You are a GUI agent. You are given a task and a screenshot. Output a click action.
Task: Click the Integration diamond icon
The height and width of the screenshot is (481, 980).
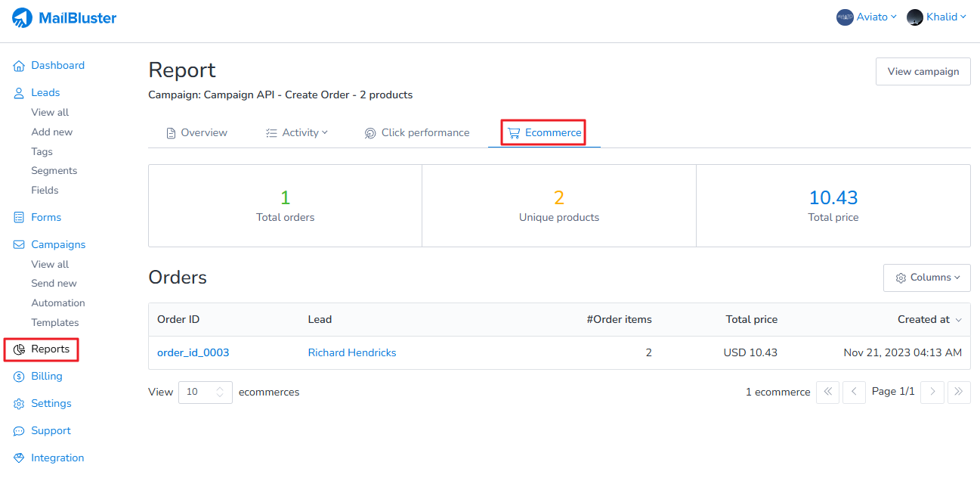point(19,458)
